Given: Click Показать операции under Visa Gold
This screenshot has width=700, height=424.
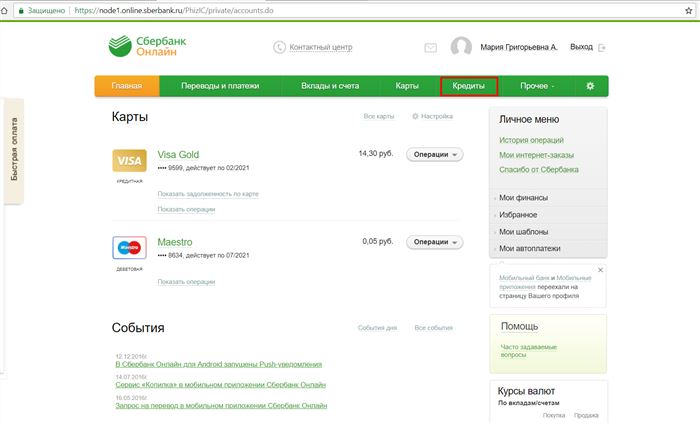Looking at the screenshot, I should (x=186, y=209).
